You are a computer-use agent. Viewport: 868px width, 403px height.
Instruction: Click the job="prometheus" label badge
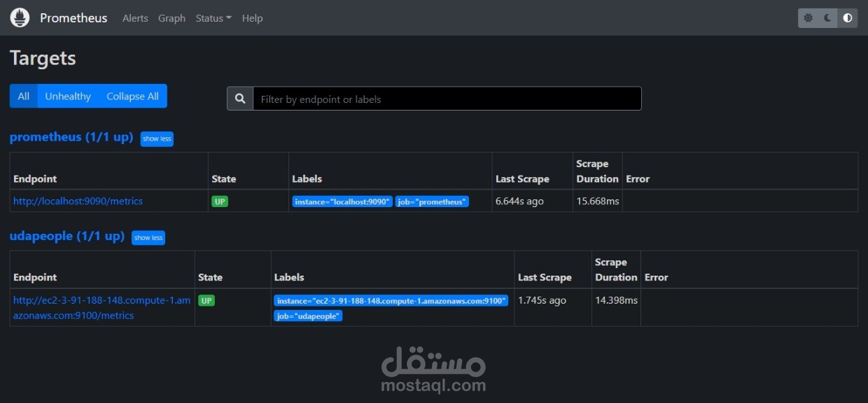tap(432, 201)
